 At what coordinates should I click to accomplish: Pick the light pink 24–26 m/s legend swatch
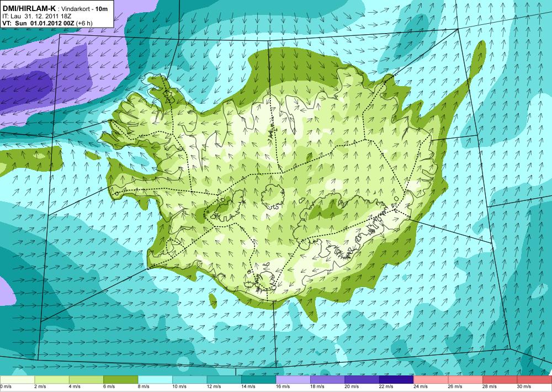coord(431,380)
